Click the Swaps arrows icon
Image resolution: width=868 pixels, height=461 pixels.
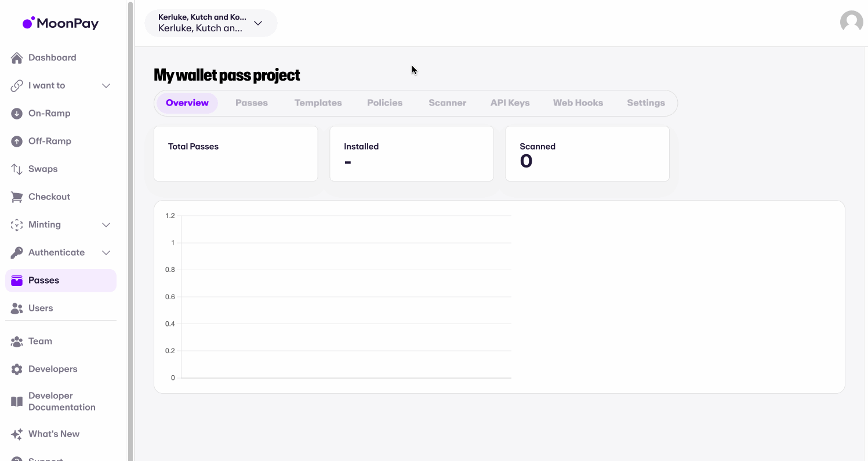[17, 169]
